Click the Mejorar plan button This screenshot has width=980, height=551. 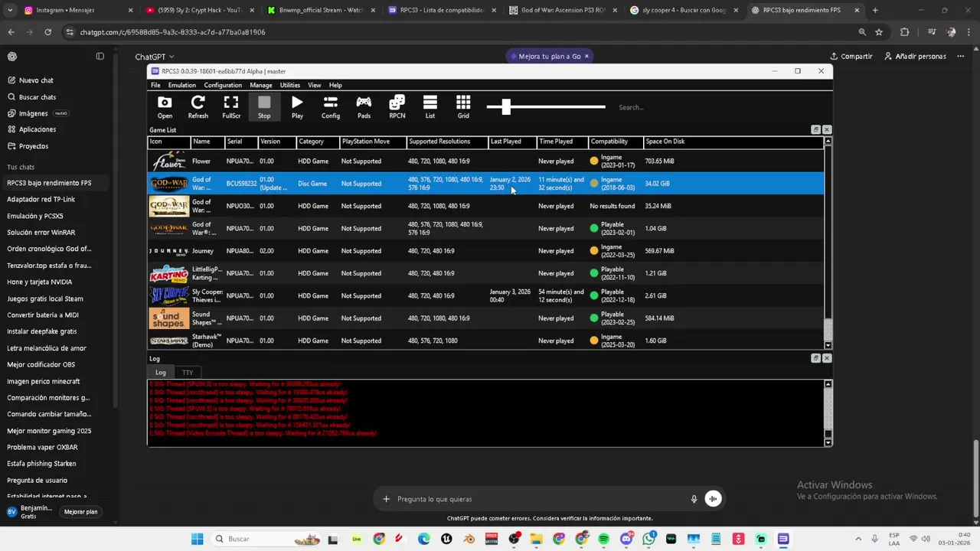[80, 512]
